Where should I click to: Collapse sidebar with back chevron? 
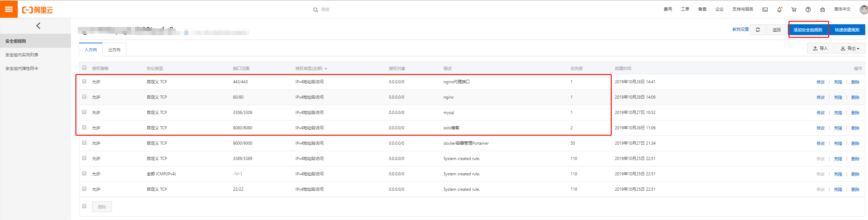coord(38,26)
